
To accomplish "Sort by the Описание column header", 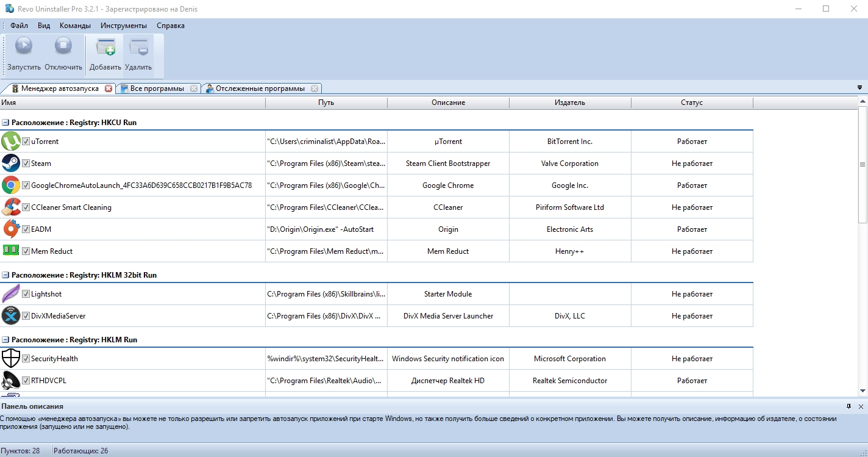I will coord(449,103).
